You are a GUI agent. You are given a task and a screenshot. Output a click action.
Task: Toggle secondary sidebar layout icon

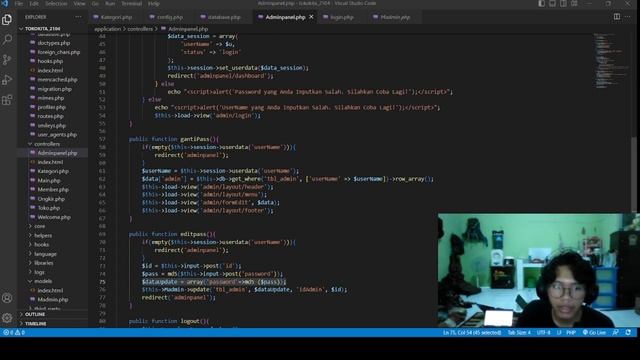point(563,4)
